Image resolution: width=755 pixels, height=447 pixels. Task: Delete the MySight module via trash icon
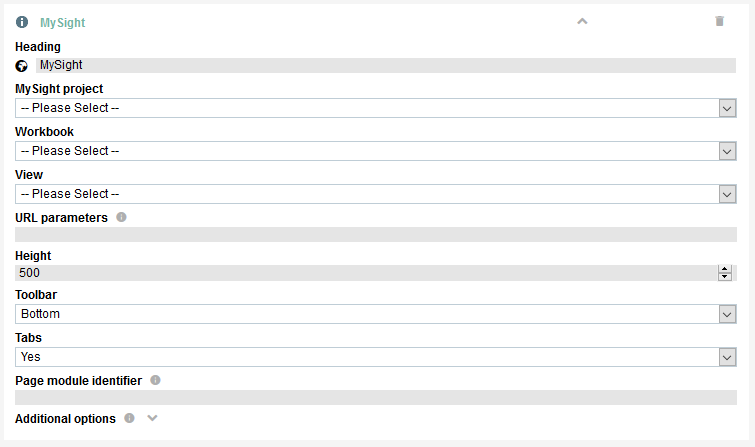[x=719, y=21]
